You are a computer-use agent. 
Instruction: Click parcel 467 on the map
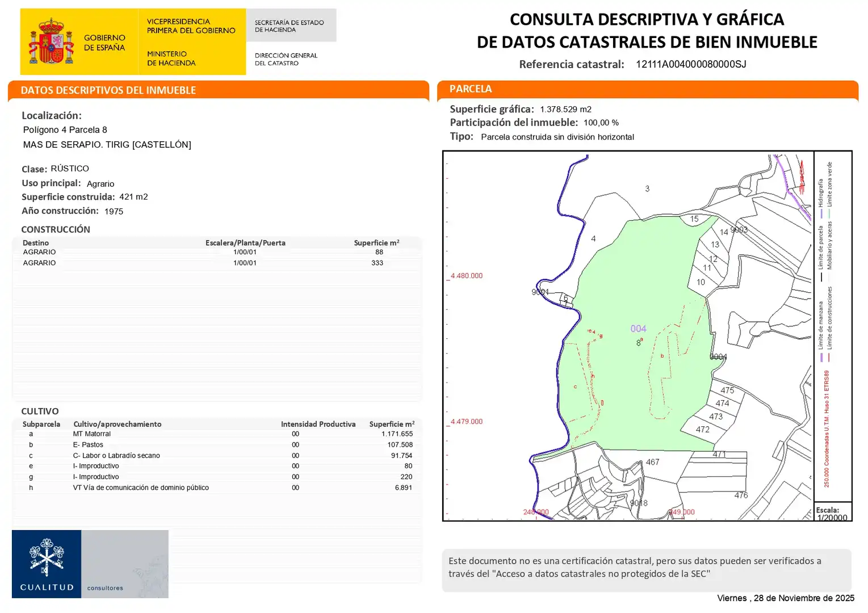click(x=653, y=462)
